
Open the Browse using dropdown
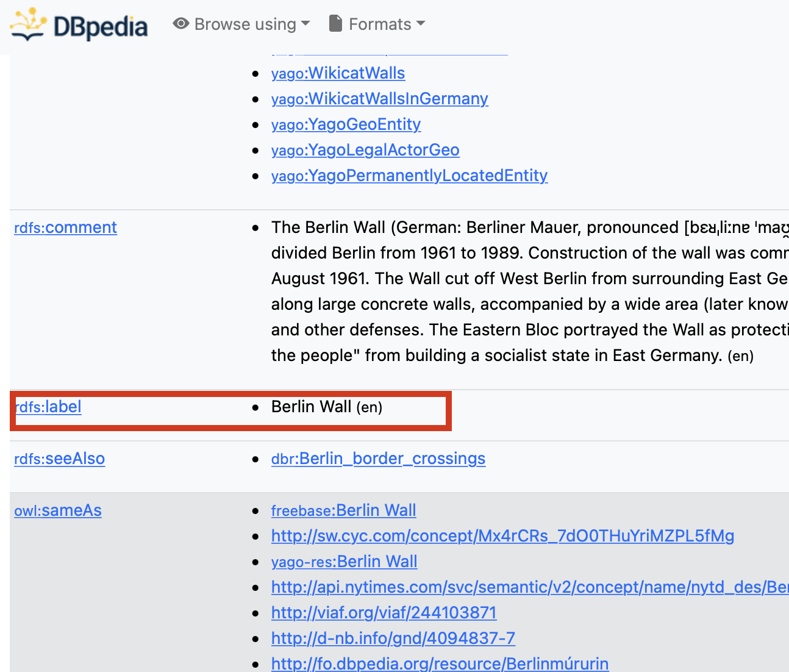(242, 24)
